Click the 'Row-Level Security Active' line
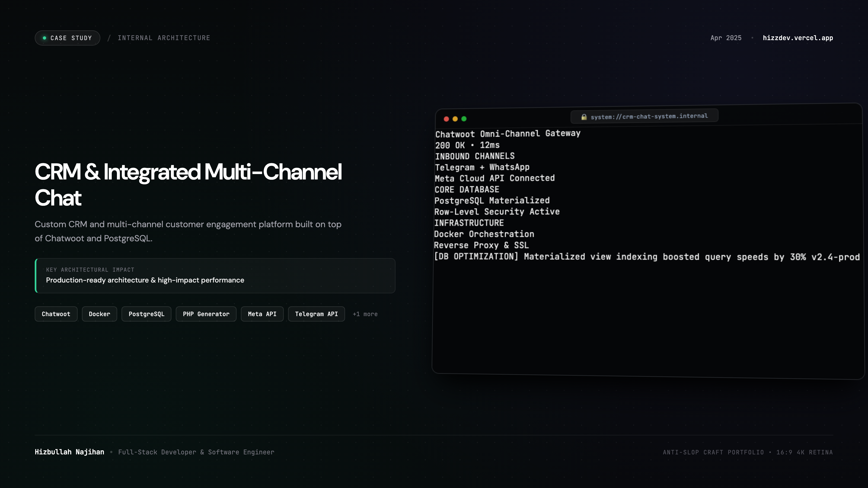Viewport: 868px width, 488px height. tap(497, 212)
